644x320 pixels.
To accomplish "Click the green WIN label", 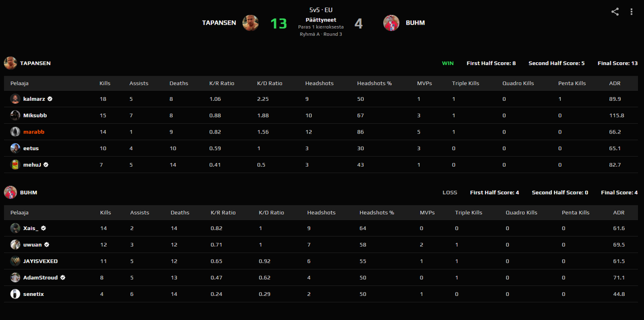I will 448,63.
